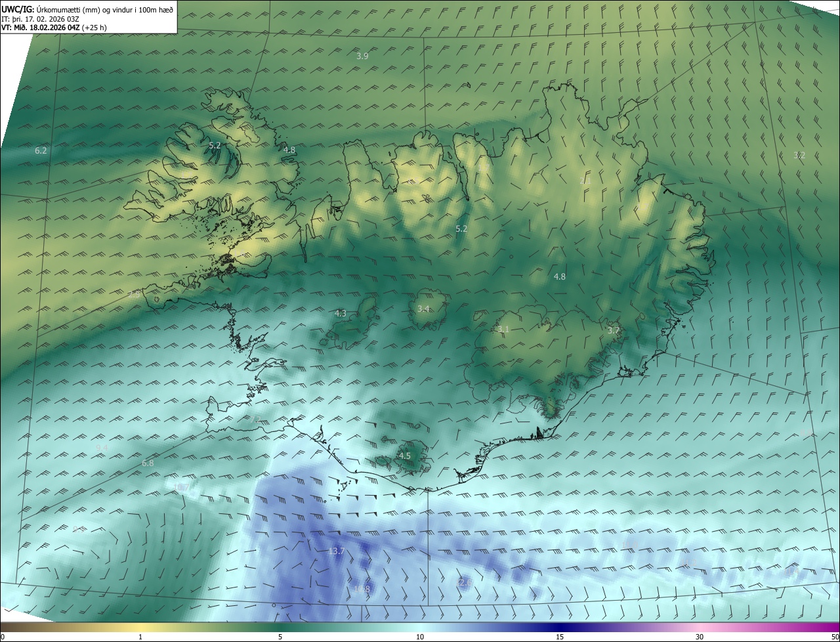Click the colour scale tick label 50
Viewport: 840px width, 642px height.
tap(835, 637)
